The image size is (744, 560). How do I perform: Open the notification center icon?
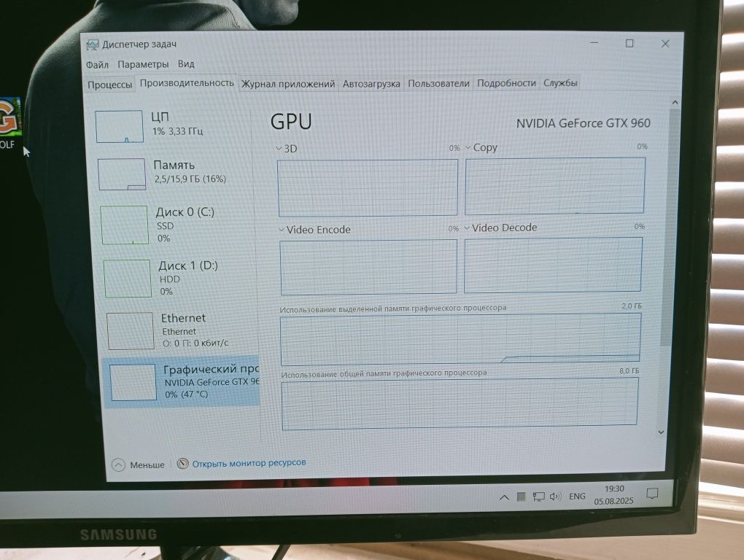coord(652,494)
